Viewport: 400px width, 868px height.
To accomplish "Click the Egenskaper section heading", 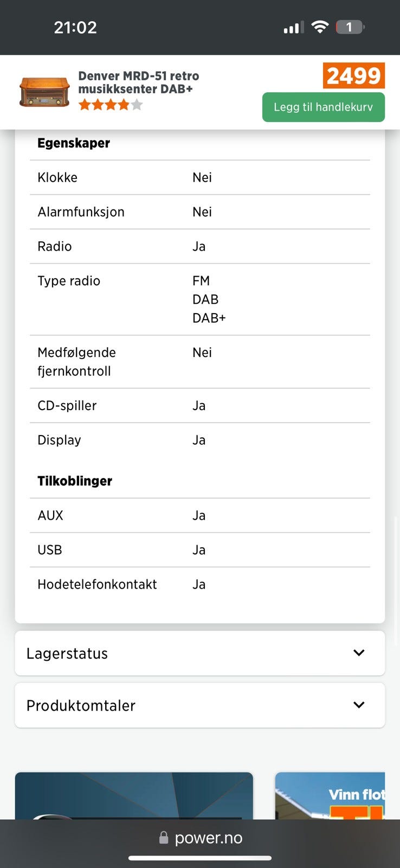I will coord(74,143).
